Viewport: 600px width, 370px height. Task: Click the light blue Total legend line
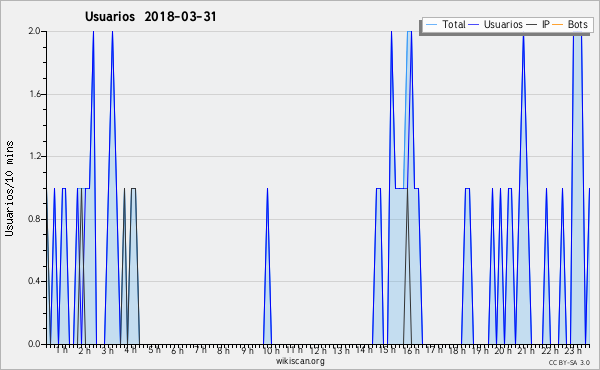tap(431, 25)
